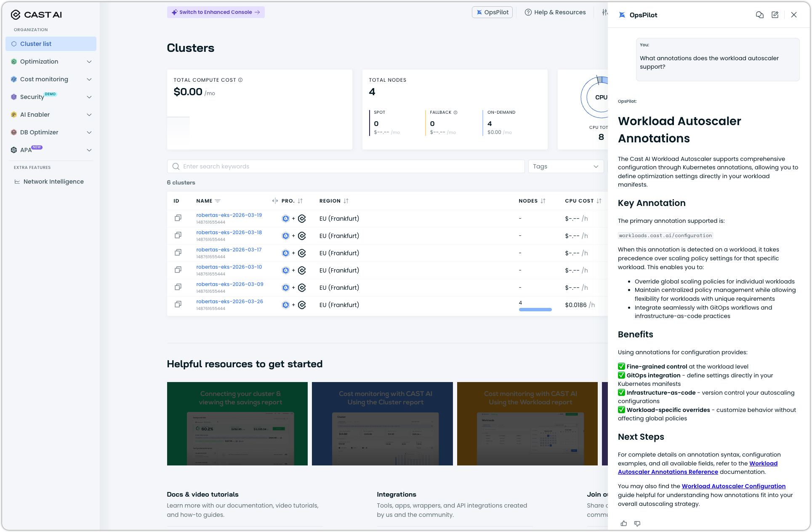Copy ID of robertas-eks-2026-03-19 cluster
812x532 pixels.
click(x=178, y=218)
